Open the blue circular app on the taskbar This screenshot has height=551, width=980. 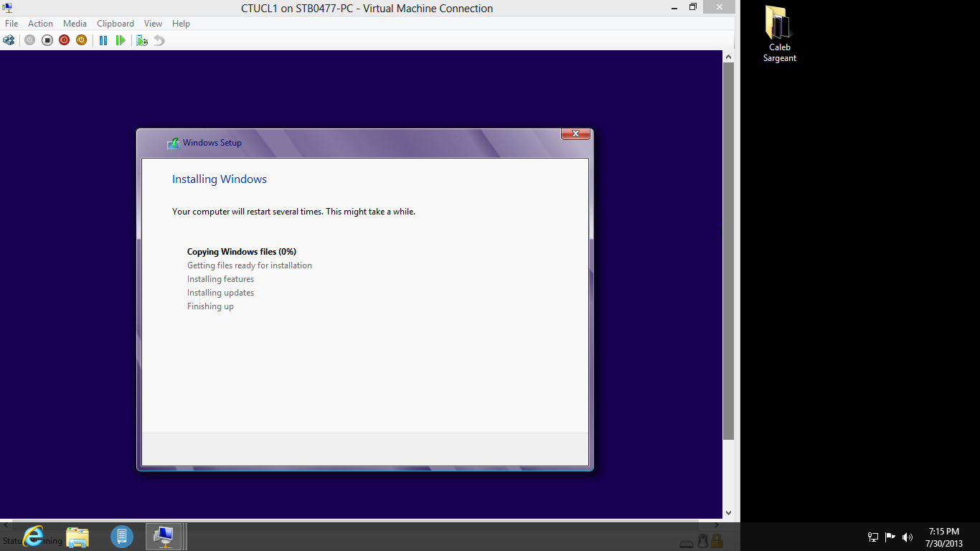pyautogui.click(x=122, y=536)
